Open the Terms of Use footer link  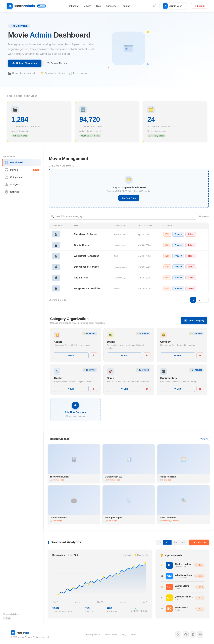click(111, 634)
